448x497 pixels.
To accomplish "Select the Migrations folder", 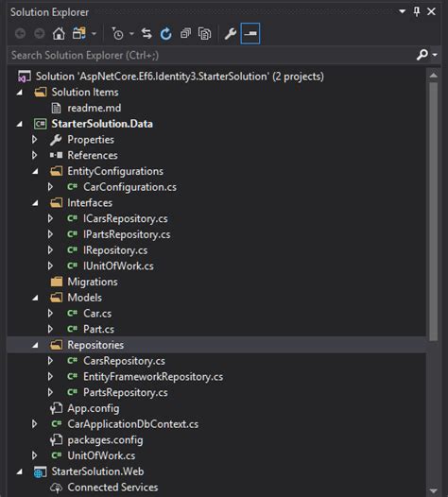I will coord(93,282).
